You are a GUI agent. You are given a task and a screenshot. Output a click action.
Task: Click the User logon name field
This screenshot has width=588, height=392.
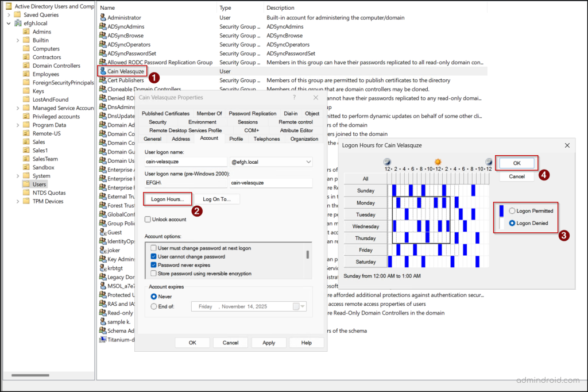pyautogui.click(x=185, y=163)
